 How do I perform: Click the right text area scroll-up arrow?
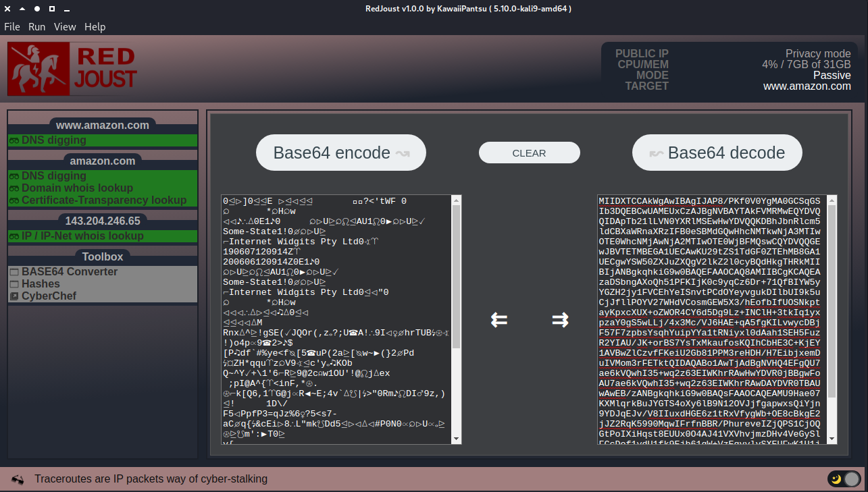pyautogui.click(x=832, y=200)
